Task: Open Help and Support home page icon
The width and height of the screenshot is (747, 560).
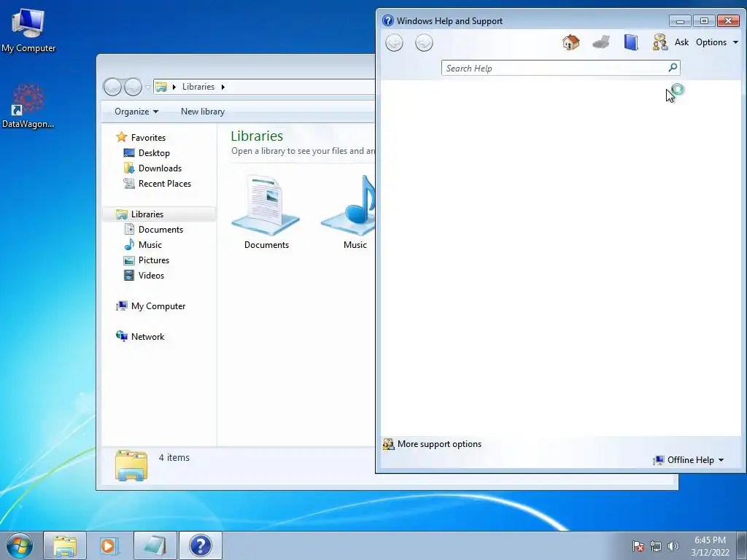Action: point(570,42)
